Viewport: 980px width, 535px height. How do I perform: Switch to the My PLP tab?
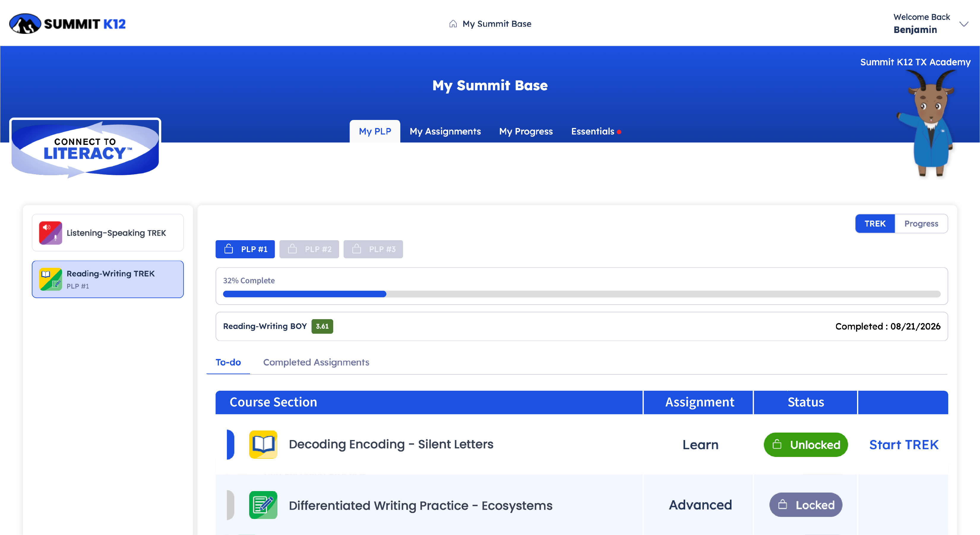[x=375, y=131]
